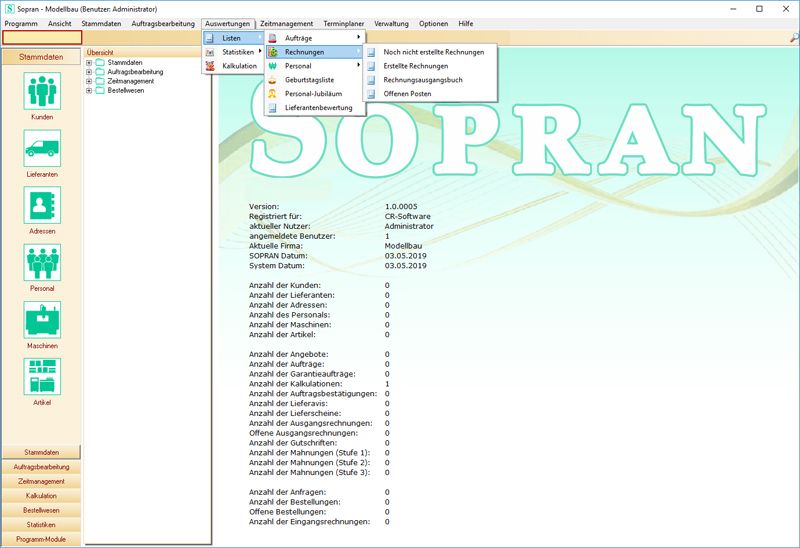Click the Bestellwesen folder icon in tree

(x=100, y=90)
